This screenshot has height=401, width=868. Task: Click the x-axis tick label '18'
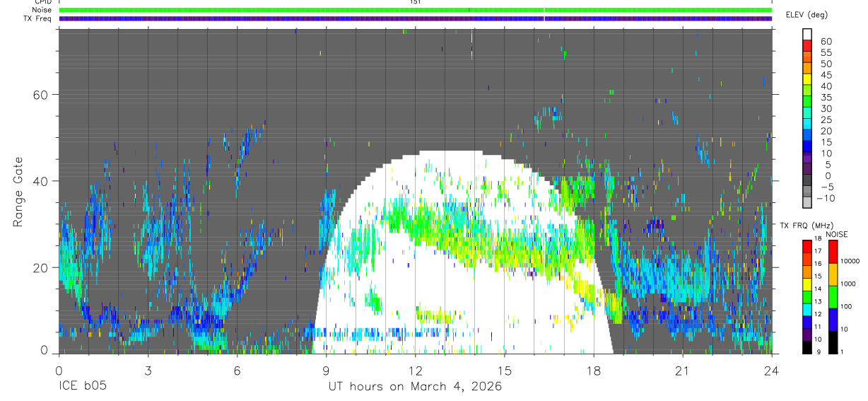pyautogui.click(x=594, y=371)
